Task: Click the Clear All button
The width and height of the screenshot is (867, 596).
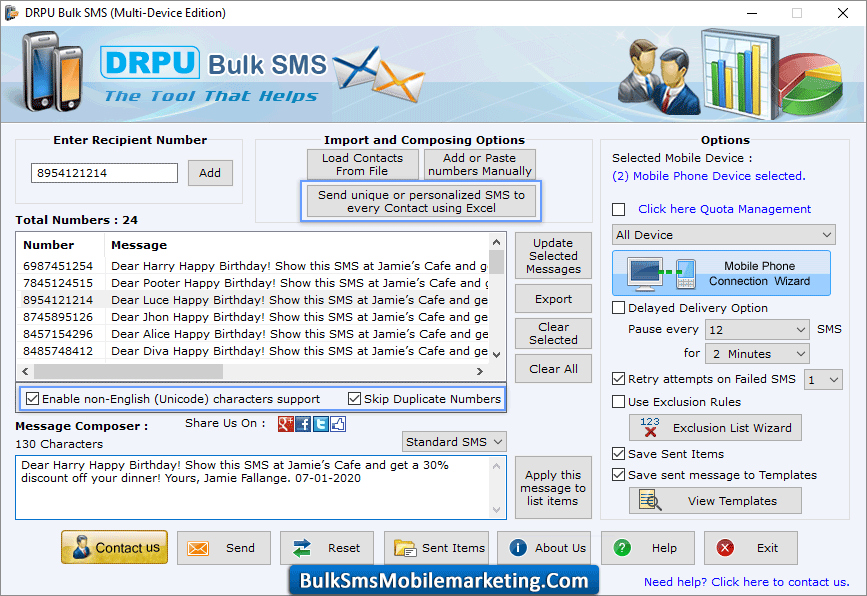Action: [x=553, y=369]
